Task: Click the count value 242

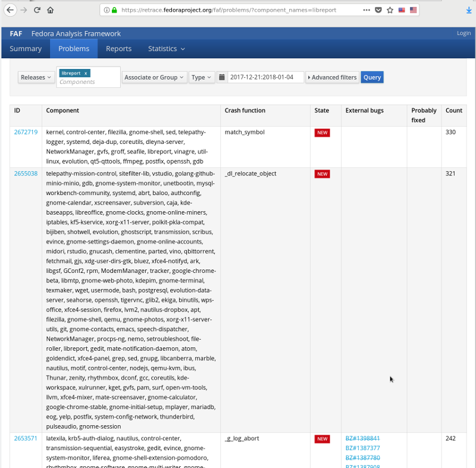Action: tap(450, 438)
